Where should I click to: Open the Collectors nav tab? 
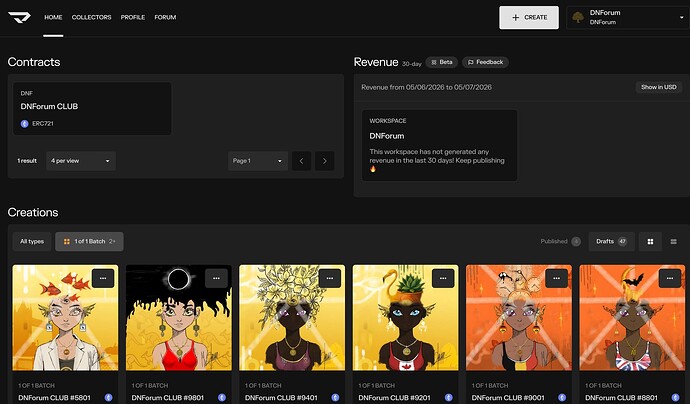(92, 17)
